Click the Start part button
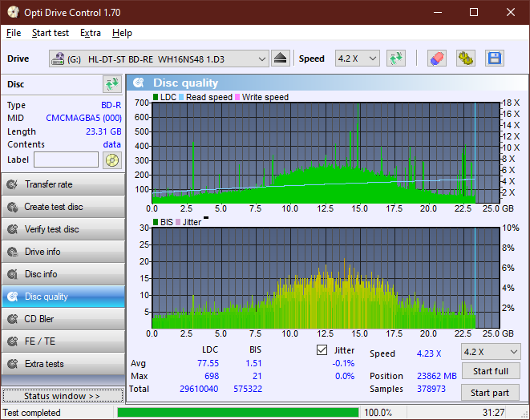Viewport: 530px width, 420px height. (490, 393)
